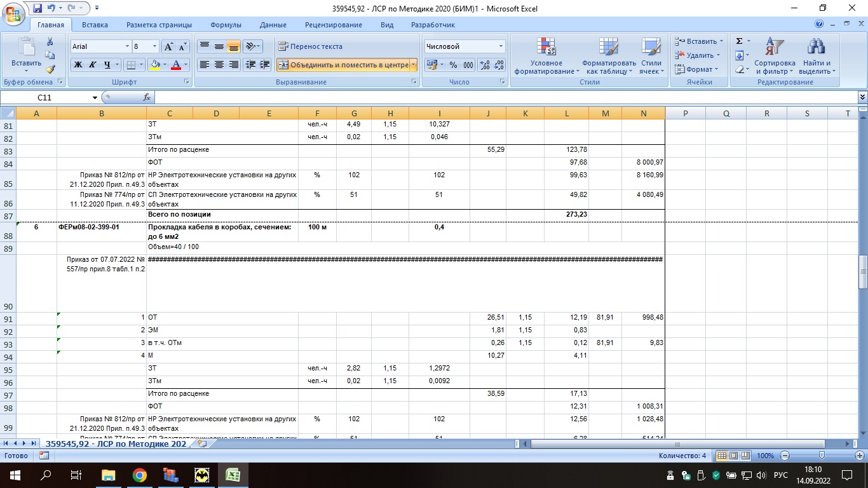Viewport: 868px width, 488px height.
Task: Open the Arial font name dropdown
Action: [x=126, y=46]
